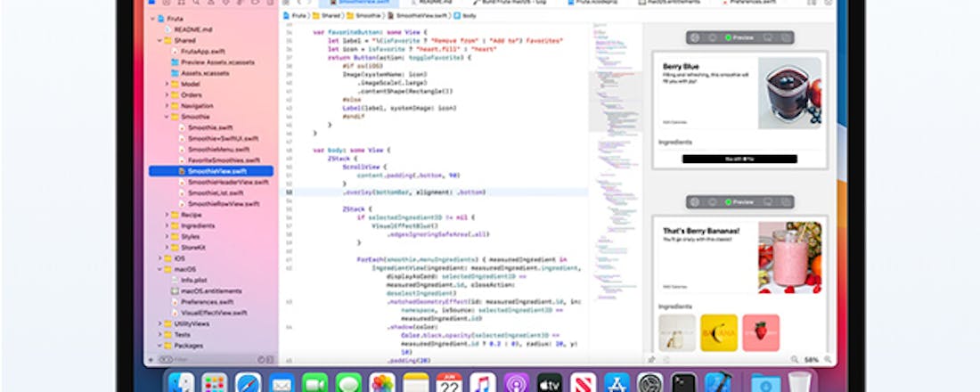Open App Store from the Dock

coord(617,382)
